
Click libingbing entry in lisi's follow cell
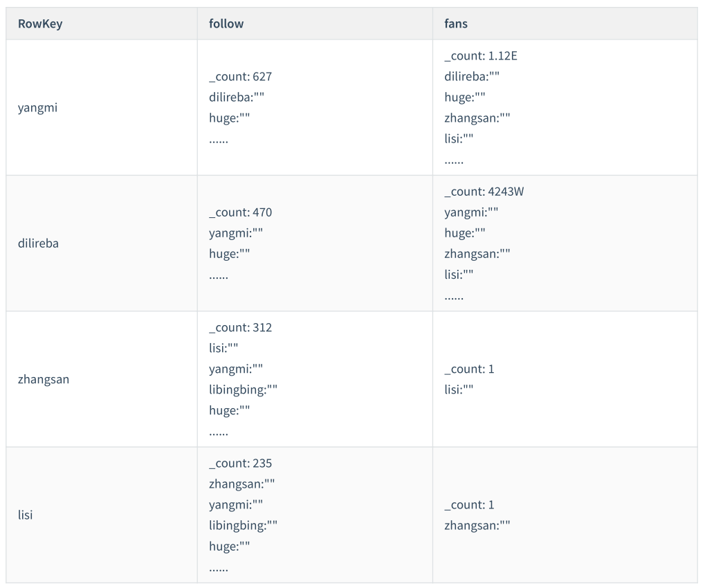[x=243, y=526]
